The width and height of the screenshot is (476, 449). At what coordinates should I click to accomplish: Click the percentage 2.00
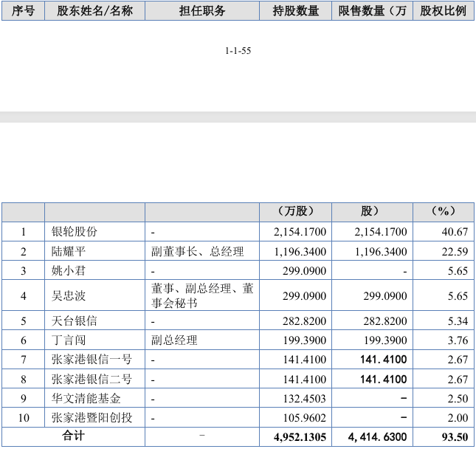click(x=458, y=418)
